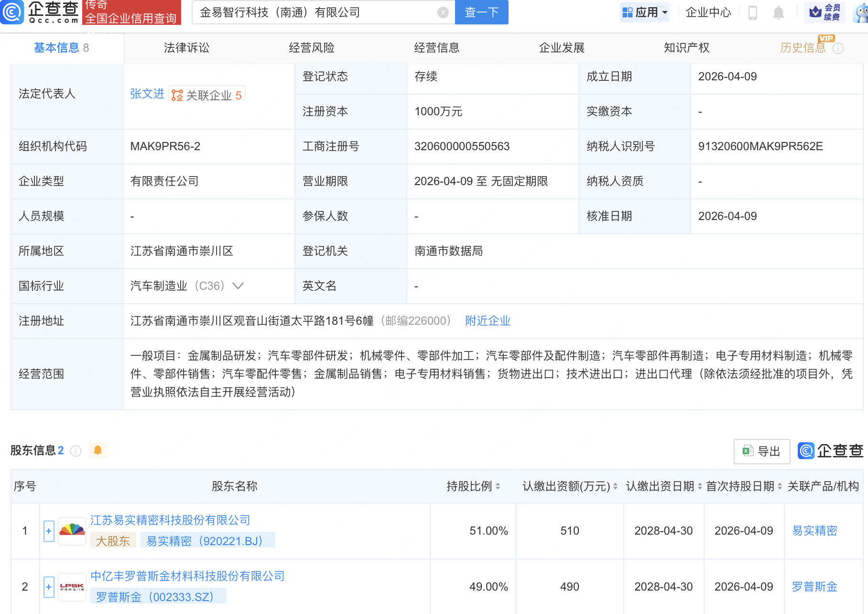Open the mobile app phone icon
Viewport: 868px width, 614px height.
752,13
